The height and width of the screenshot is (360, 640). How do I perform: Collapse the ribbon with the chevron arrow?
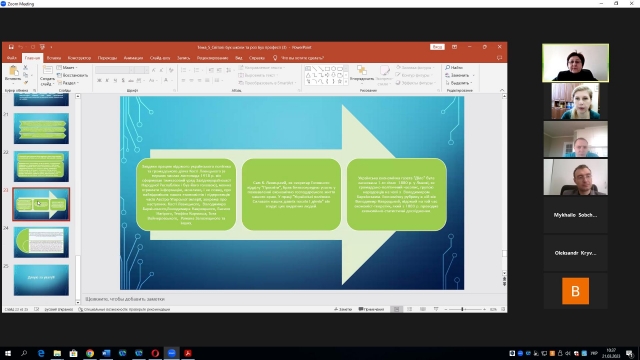click(x=502, y=90)
